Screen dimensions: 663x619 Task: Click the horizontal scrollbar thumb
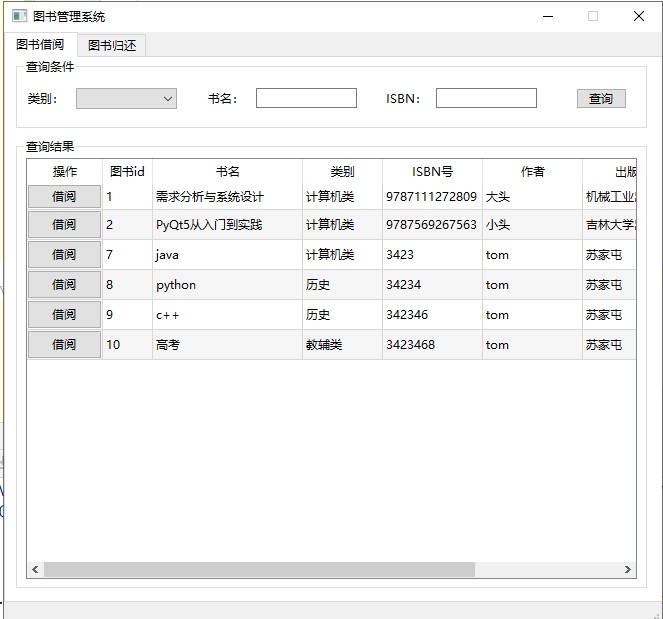tap(259, 569)
